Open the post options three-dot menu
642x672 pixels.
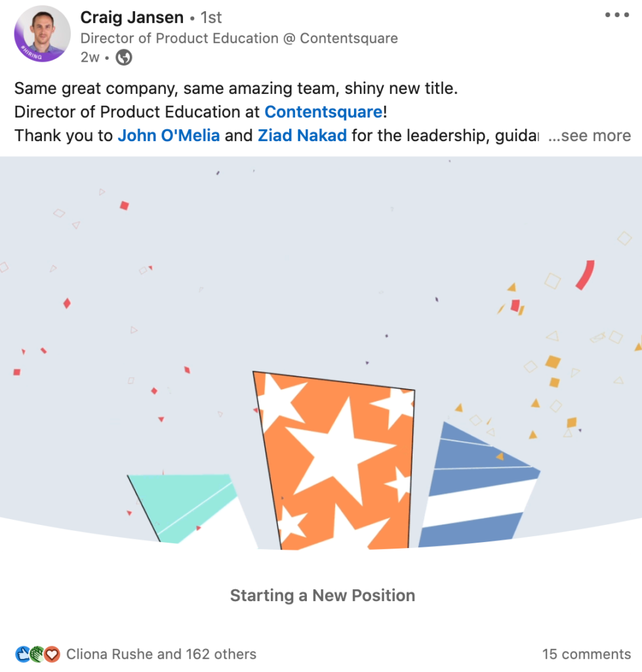[x=617, y=14]
